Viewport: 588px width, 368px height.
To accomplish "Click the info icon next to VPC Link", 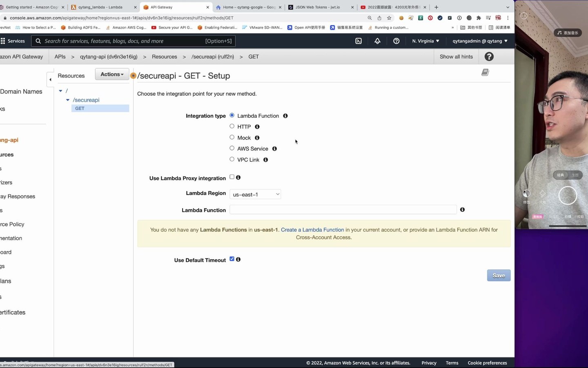I will pyautogui.click(x=265, y=160).
